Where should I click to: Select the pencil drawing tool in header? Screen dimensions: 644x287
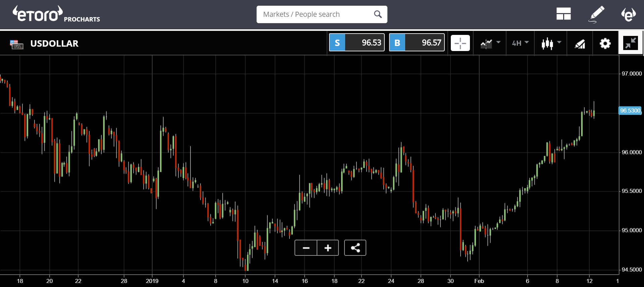[x=597, y=14]
